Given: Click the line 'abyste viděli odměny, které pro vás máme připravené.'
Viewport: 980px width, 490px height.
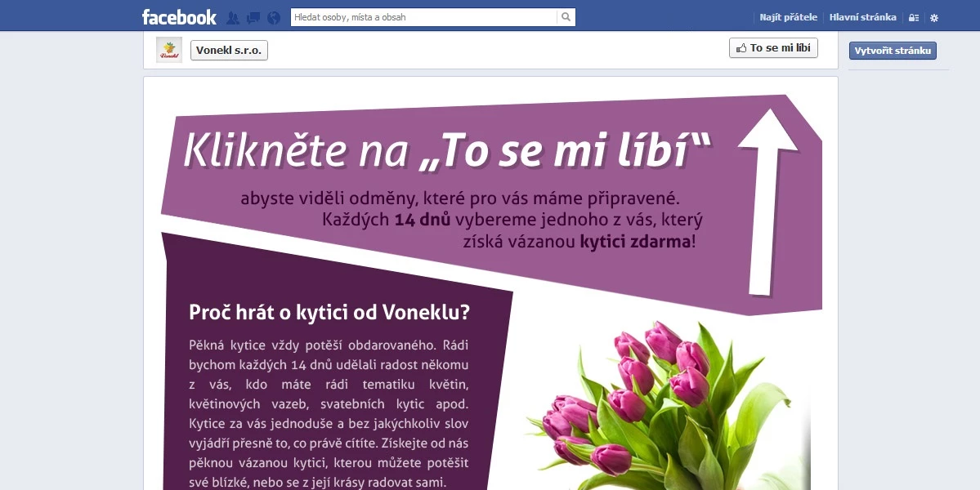Looking at the screenshot, I should point(460,199).
